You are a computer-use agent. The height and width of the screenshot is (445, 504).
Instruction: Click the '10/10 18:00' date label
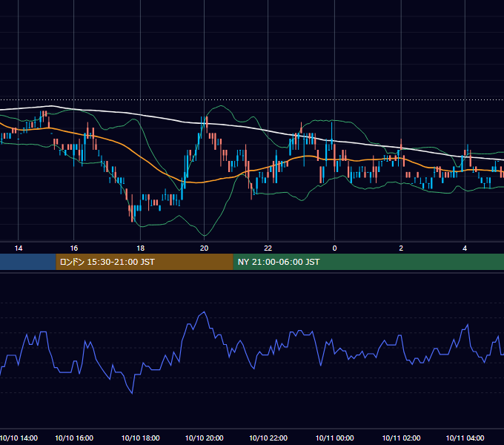141,438
